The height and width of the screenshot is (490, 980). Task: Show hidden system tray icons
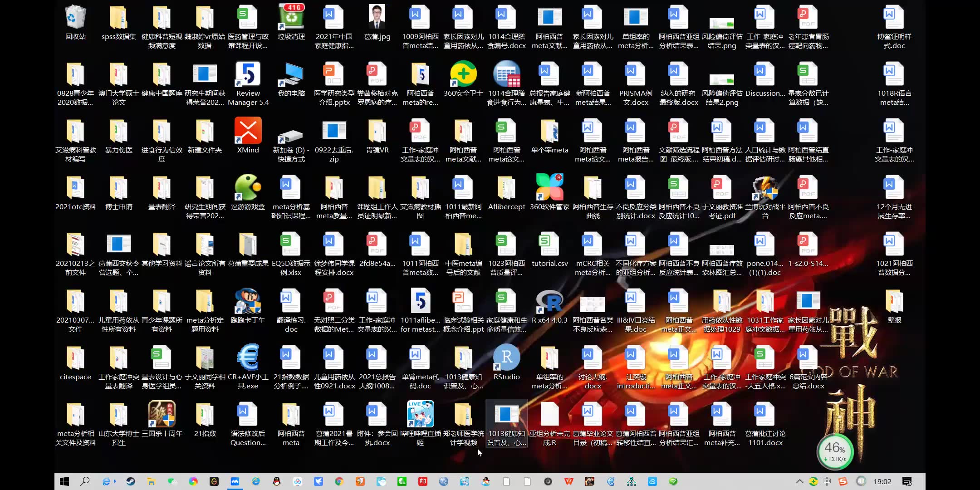point(799,481)
